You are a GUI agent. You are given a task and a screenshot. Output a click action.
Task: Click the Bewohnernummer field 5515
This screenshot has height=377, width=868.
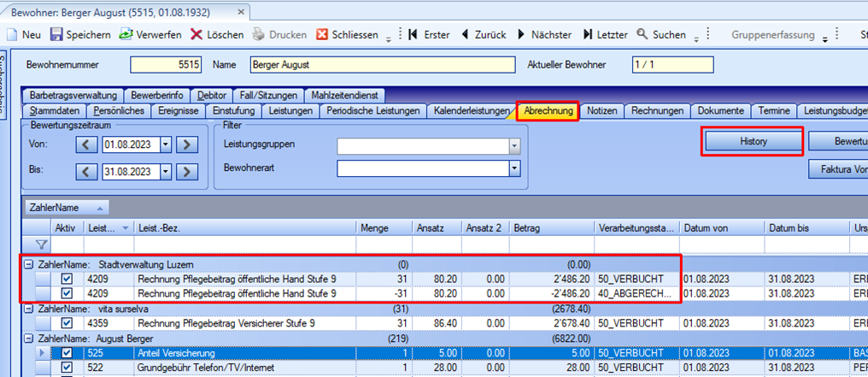pyautogui.click(x=166, y=65)
